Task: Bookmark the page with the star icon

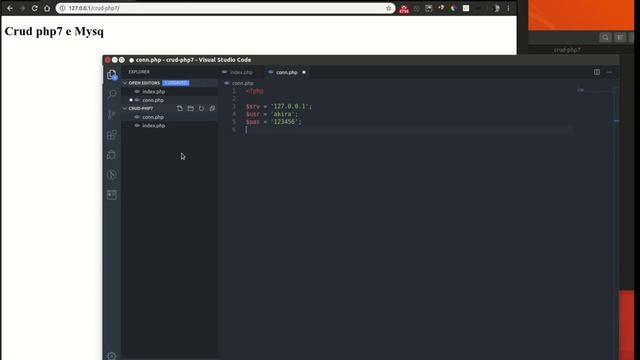Action: 389,8
